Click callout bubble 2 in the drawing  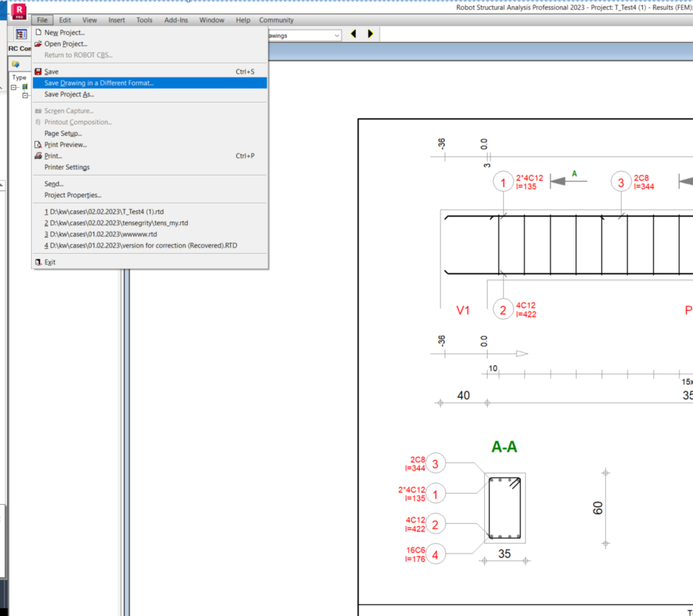(503, 309)
